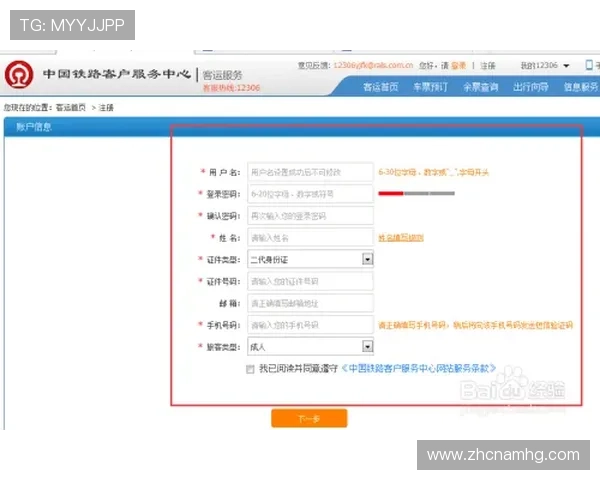Focus the 邮箱 email input field
Image resolution: width=600 pixels, height=480 pixels.
(x=310, y=303)
